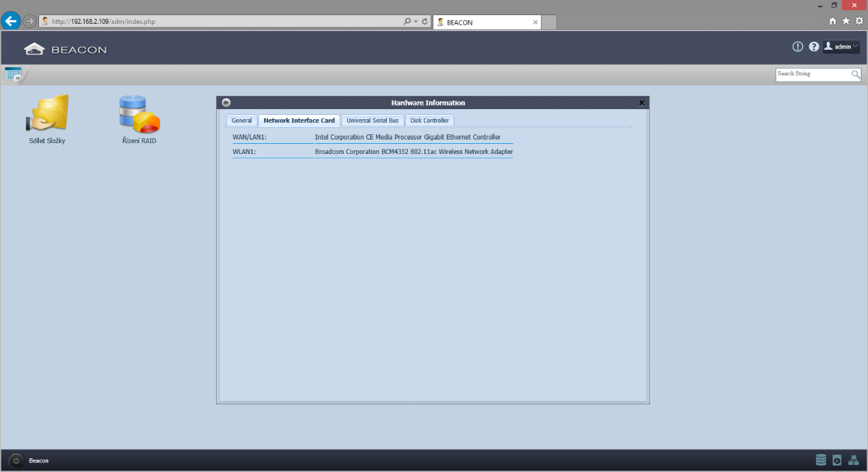
Task: Click the network status icon in bottom bar
Action: coord(854,460)
